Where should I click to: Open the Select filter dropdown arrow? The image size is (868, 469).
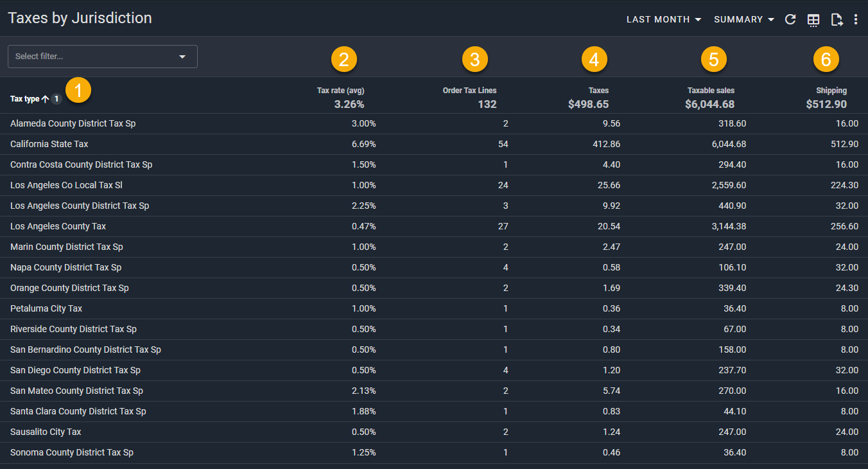coord(182,57)
